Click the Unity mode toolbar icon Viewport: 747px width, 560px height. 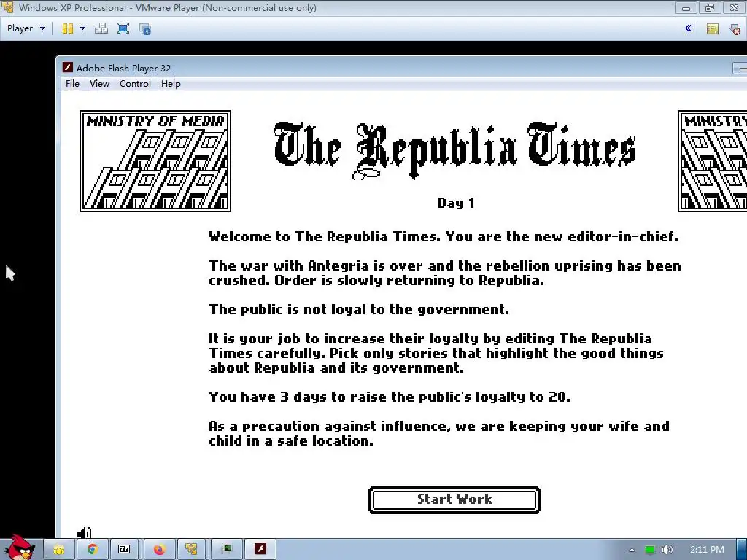pyautogui.click(x=145, y=29)
